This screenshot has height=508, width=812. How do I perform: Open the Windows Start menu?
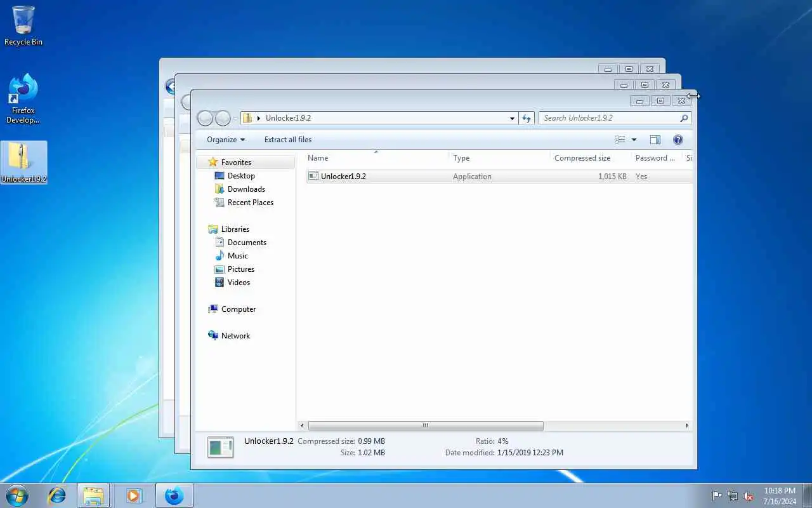tap(17, 495)
